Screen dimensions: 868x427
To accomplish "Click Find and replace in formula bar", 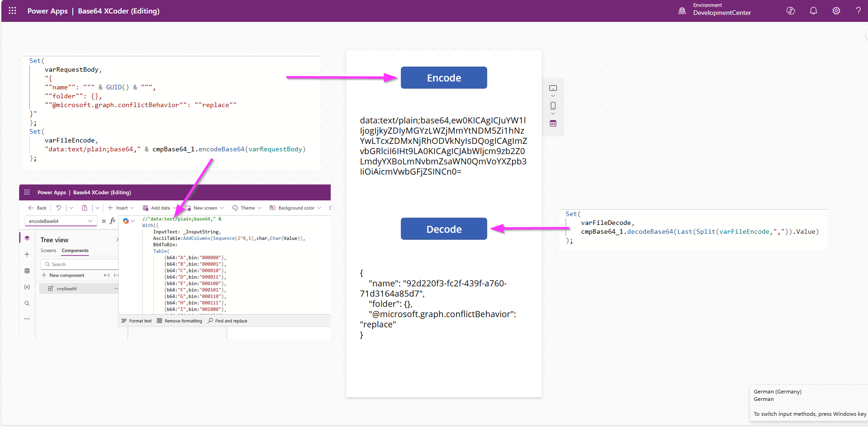I will coord(228,321).
